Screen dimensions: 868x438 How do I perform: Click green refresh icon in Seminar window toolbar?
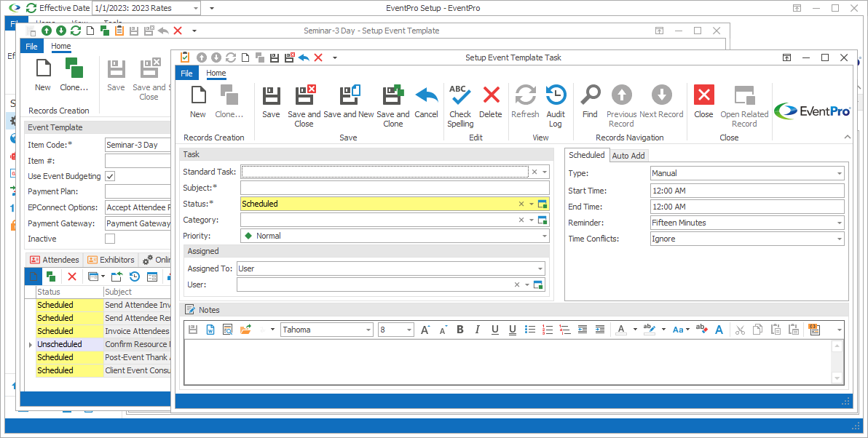[76, 31]
